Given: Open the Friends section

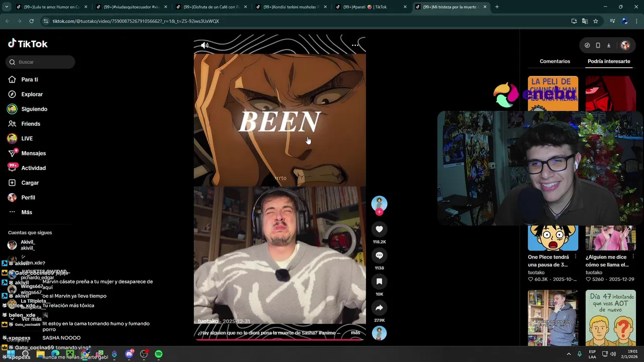Looking at the screenshot, I should 24,124.
